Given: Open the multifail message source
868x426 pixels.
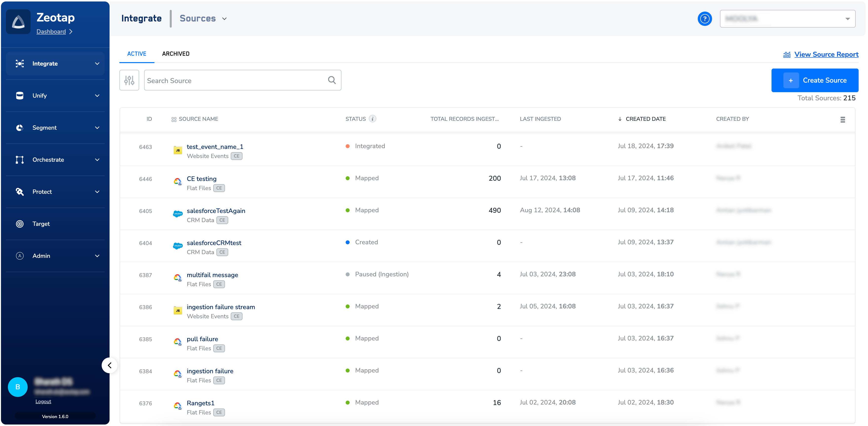Looking at the screenshot, I should click(x=212, y=275).
